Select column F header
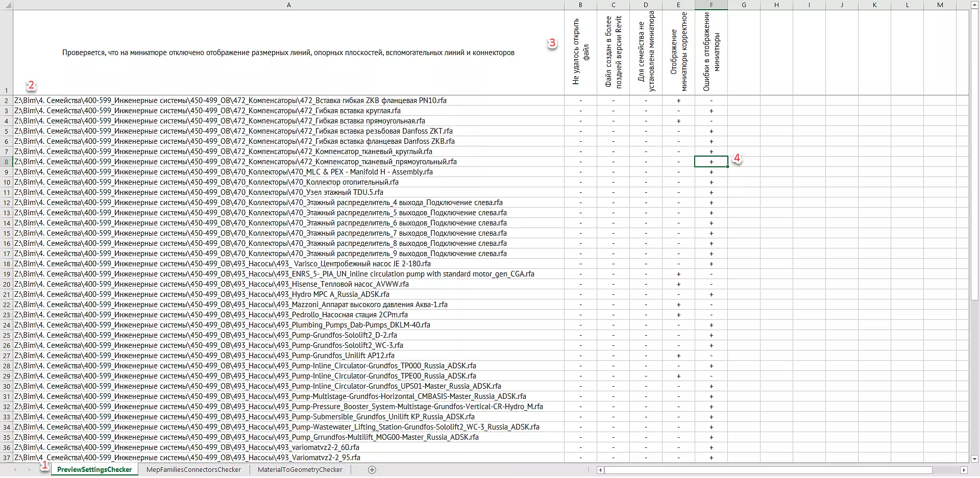Screen dimensions: 980x478 pos(711,5)
